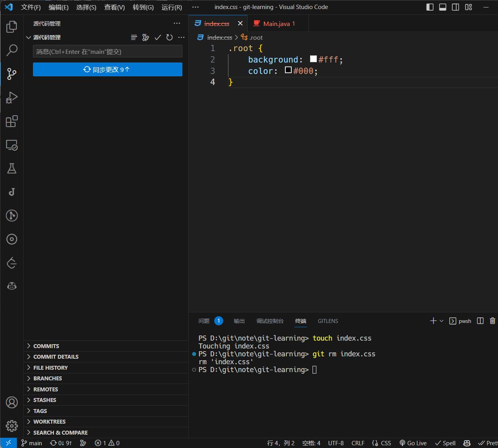
Task: Toggle the secondary side bar layout button
Action: (456, 7)
